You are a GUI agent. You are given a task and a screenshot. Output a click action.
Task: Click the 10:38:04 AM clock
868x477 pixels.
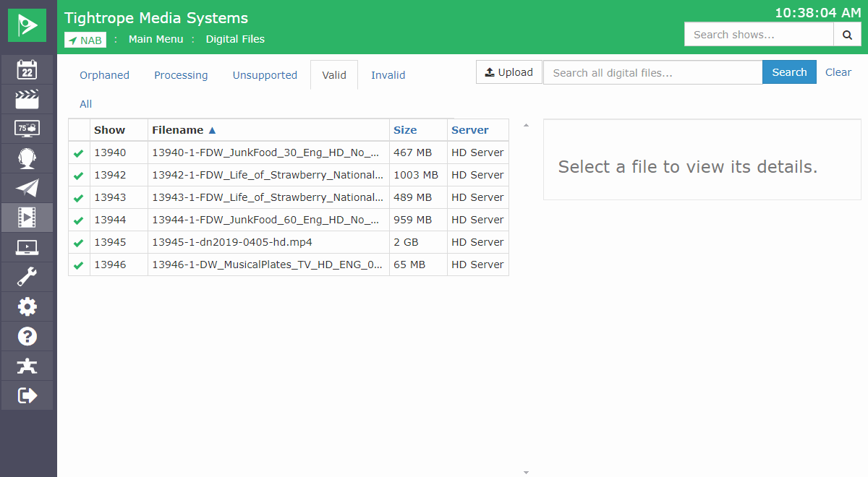coord(817,13)
